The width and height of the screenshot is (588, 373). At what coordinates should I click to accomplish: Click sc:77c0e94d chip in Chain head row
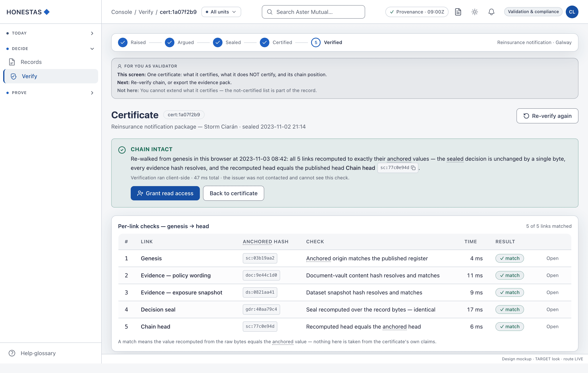click(x=260, y=326)
